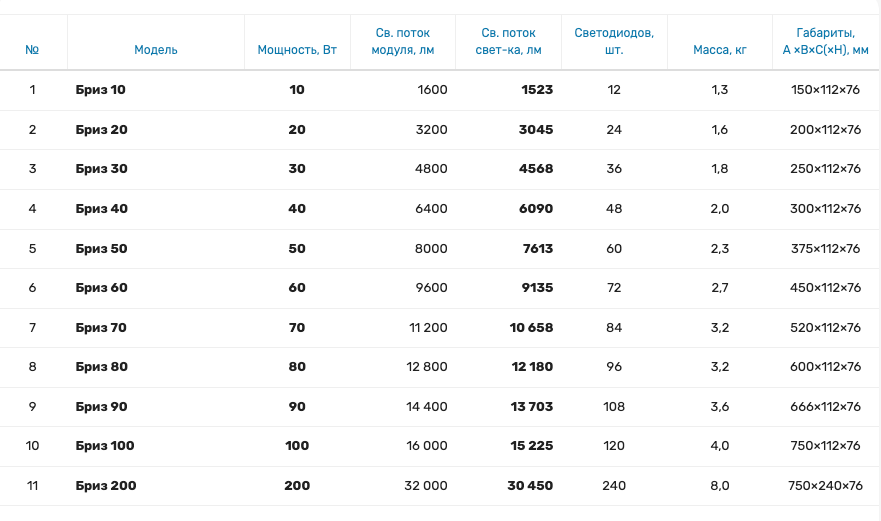Click the 1523 luminous flux value
Image resolution: width=881 pixels, height=521 pixels.
click(537, 90)
